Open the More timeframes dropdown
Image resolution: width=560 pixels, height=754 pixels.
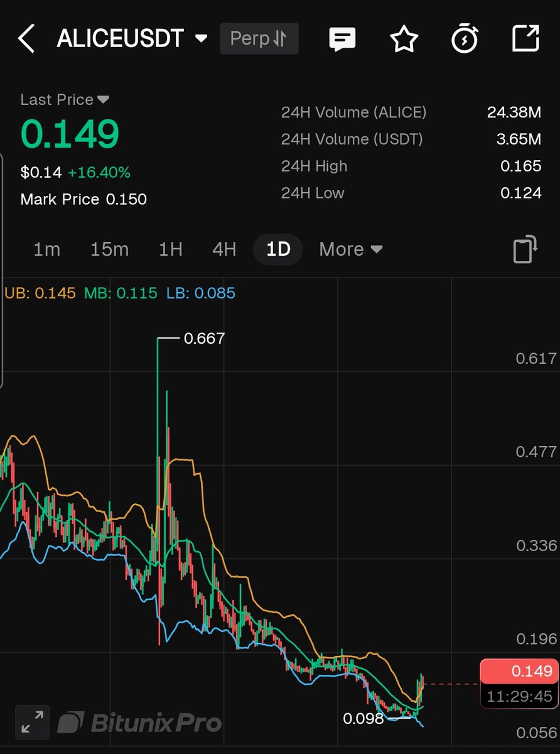pyautogui.click(x=350, y=249)
